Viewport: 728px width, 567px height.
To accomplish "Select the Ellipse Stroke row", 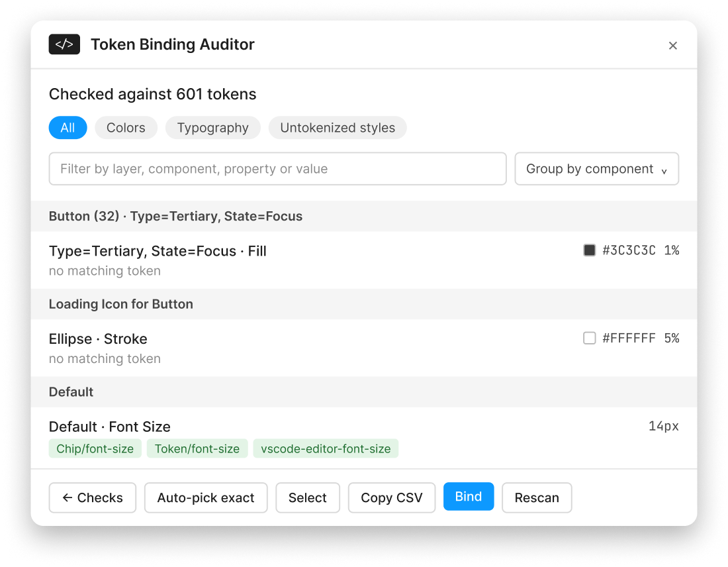I will (x=364, y=348).
